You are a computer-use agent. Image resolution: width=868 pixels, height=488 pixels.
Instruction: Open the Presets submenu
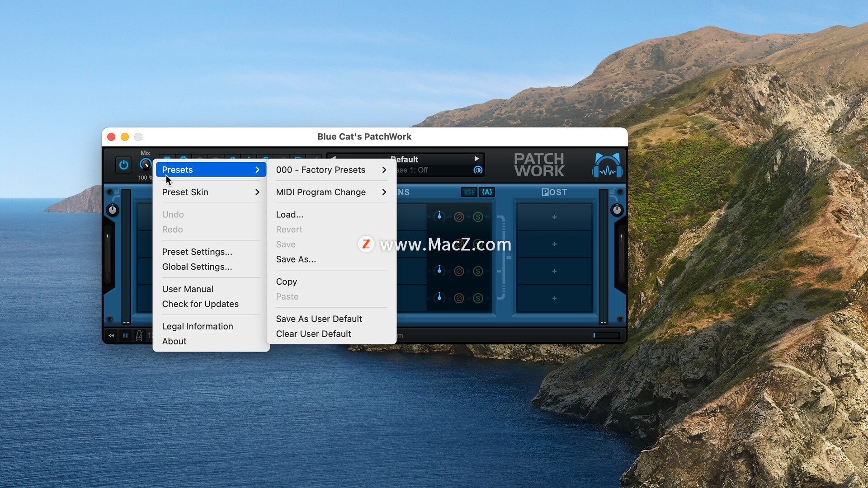coord(211,170)
